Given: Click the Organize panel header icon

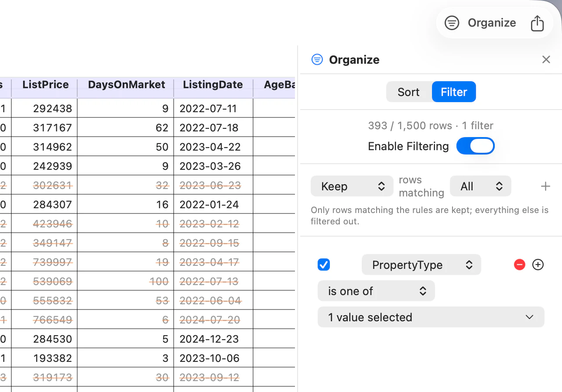Looking at the screenshot, I should pos(317,60).
